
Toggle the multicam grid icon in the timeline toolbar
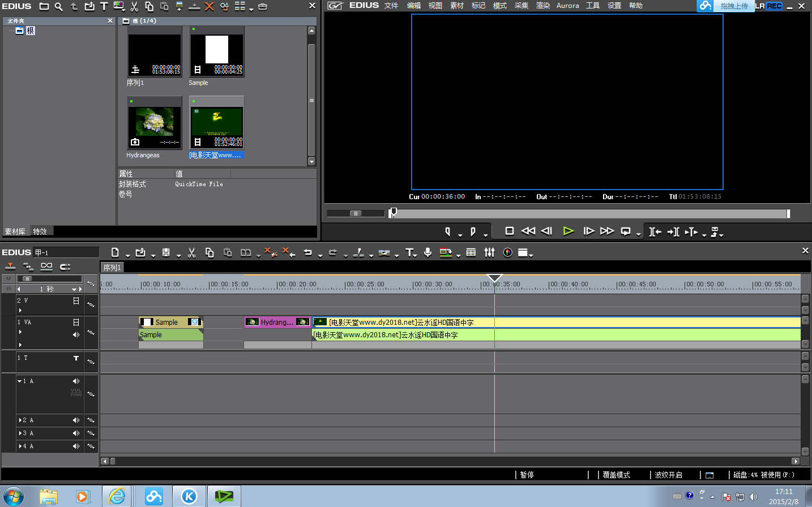[x=471, y=252]
